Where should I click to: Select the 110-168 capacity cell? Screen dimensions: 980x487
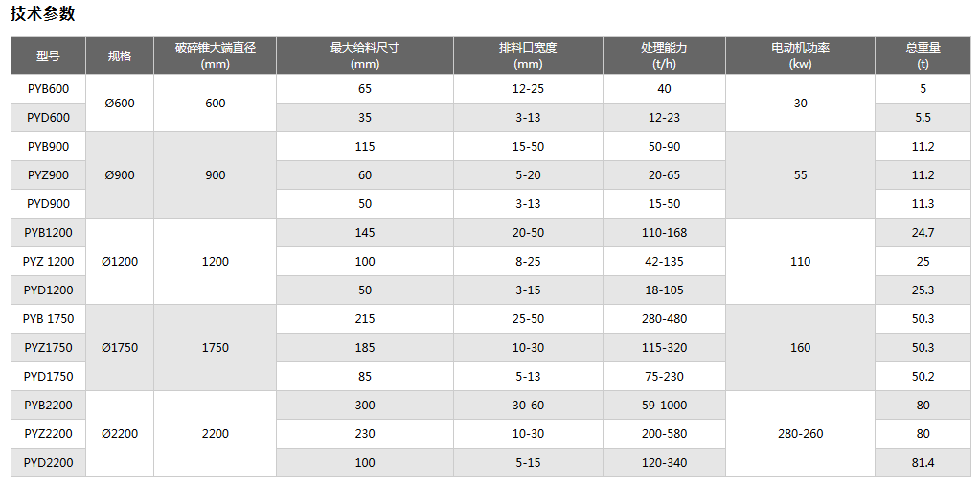[664, 232]
